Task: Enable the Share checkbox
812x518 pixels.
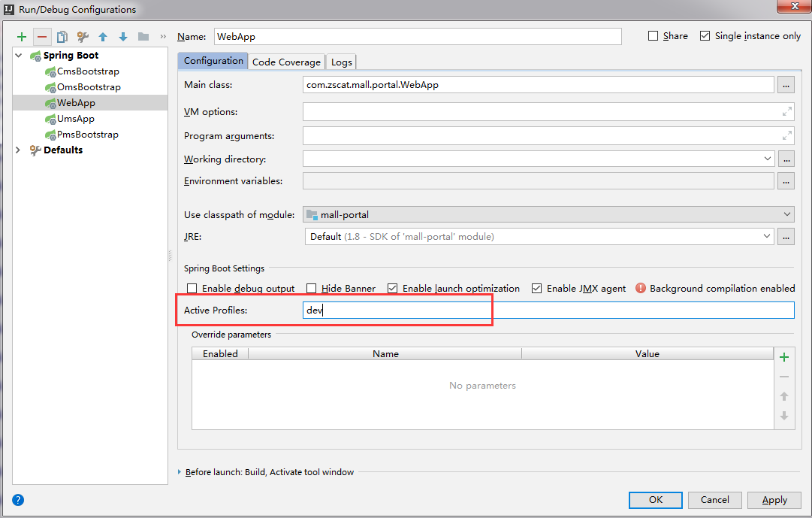Action: (x=654, y=35)
